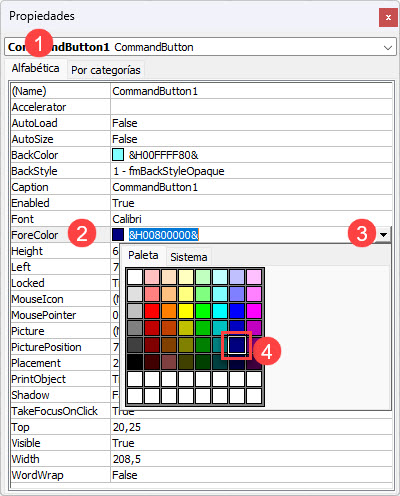Pick the pure red palette swatch

coord(152,311)
